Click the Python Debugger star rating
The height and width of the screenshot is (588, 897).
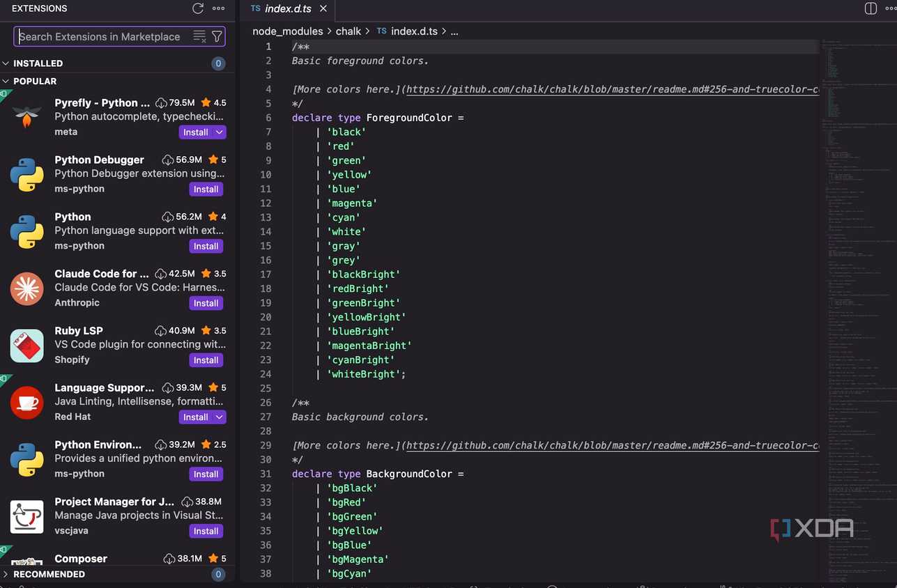click(x=217, y=160)
